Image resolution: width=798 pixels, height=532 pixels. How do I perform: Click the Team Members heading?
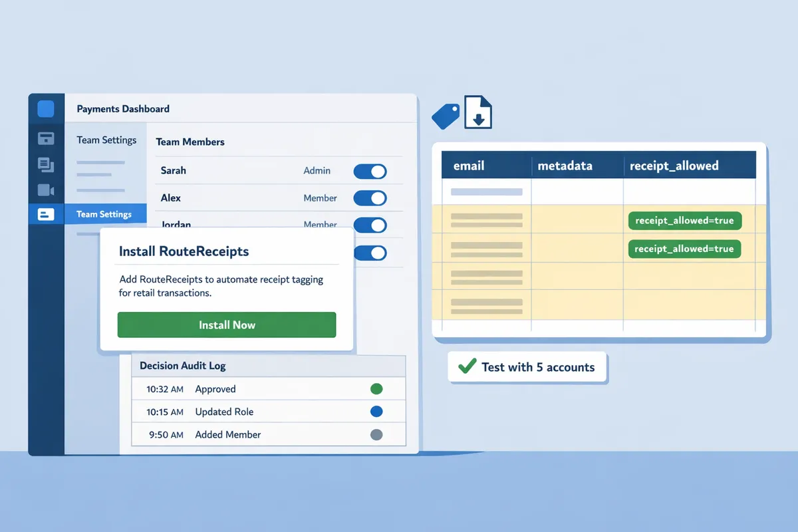tap(190, 142)
